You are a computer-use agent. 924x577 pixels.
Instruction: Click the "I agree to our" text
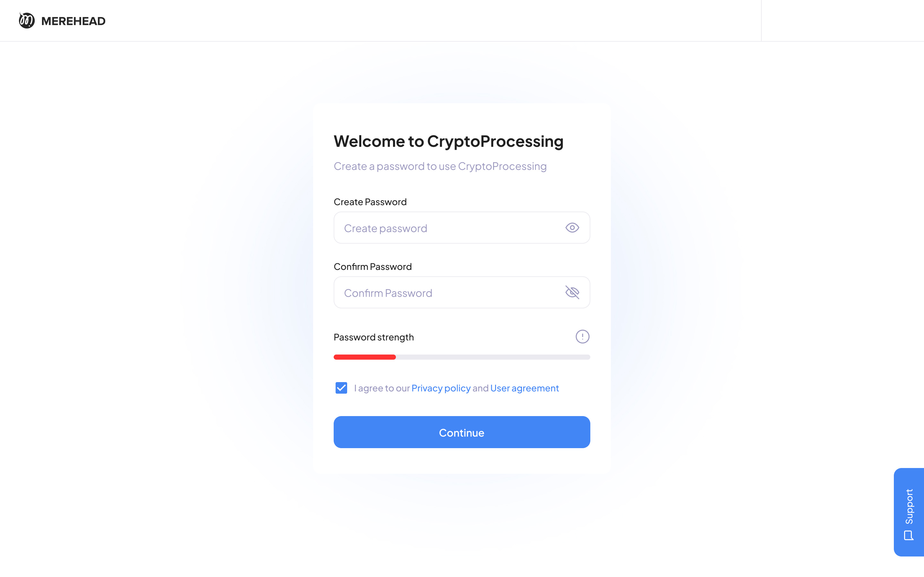[381, 388]
